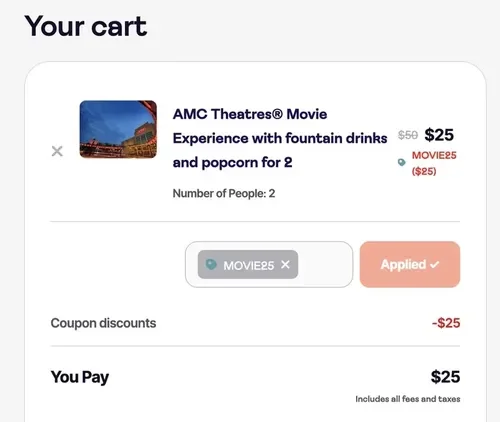Image resolution: width=500 pixels, height=422 pixels.
Task: Remove the AMC Theatres item from cart
Action: point(57,151)
